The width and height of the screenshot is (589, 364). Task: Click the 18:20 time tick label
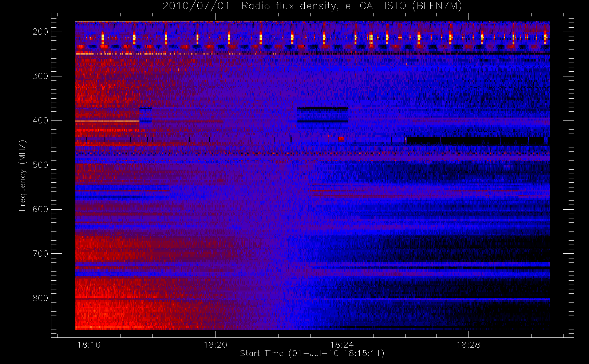216,344
